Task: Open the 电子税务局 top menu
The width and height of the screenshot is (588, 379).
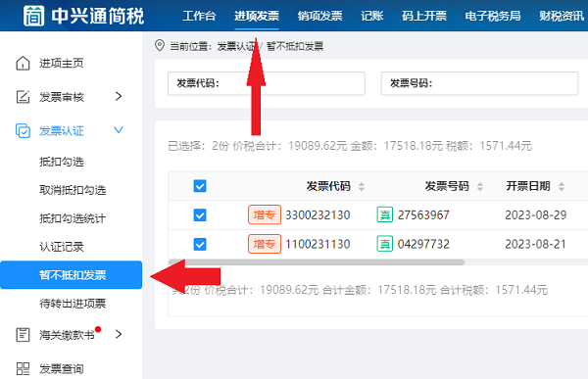Action: click(x=493, y=16)
